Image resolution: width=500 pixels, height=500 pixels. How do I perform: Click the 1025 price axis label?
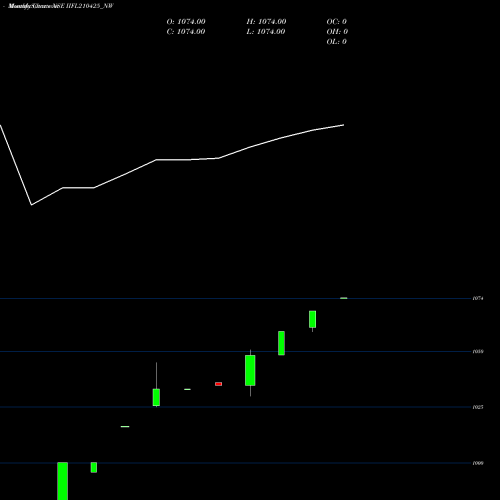[x=478, y=407]
